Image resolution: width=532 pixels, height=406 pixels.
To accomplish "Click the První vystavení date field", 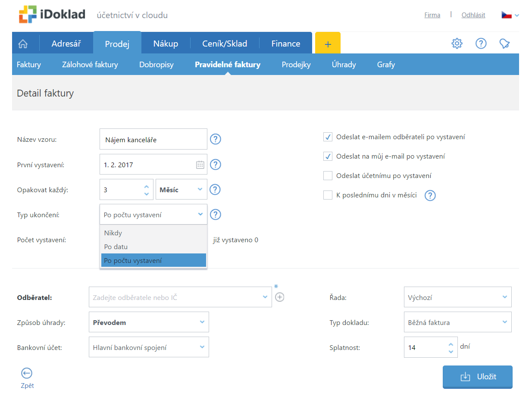I will [x=153, y=165].
